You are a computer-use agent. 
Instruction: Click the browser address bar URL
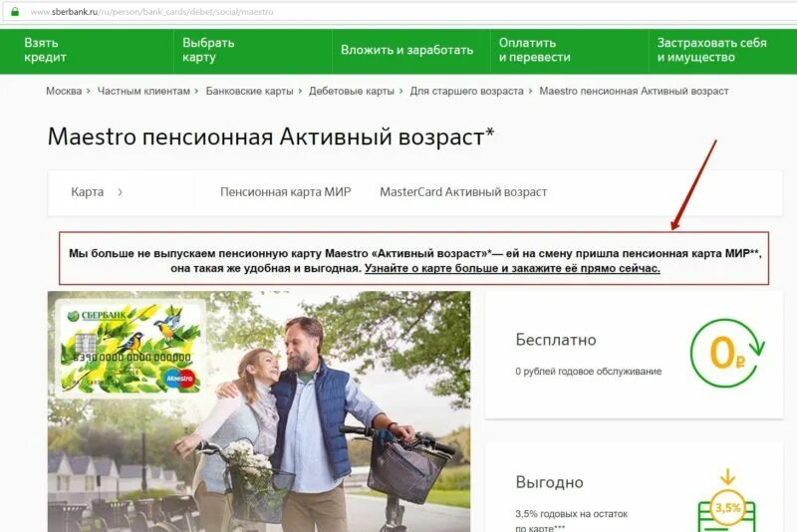pos(151,12)
